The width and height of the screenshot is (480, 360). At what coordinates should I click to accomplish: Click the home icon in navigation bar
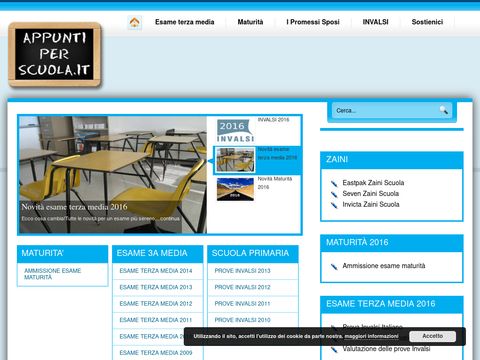pos(135,22)
